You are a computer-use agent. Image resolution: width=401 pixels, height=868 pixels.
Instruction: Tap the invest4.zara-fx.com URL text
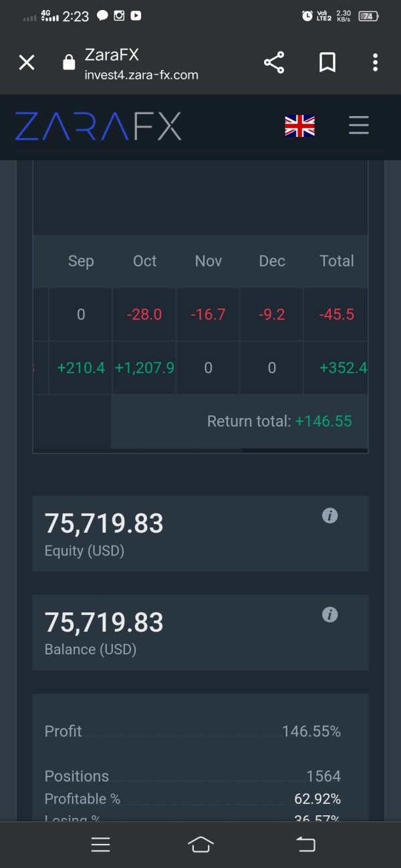[x=142, y=75]
